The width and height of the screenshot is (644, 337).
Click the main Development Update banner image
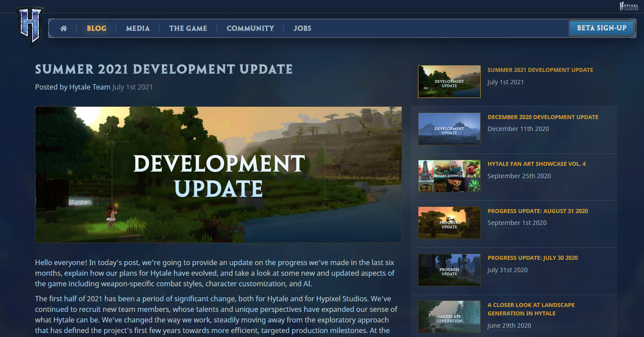point(218,175)
